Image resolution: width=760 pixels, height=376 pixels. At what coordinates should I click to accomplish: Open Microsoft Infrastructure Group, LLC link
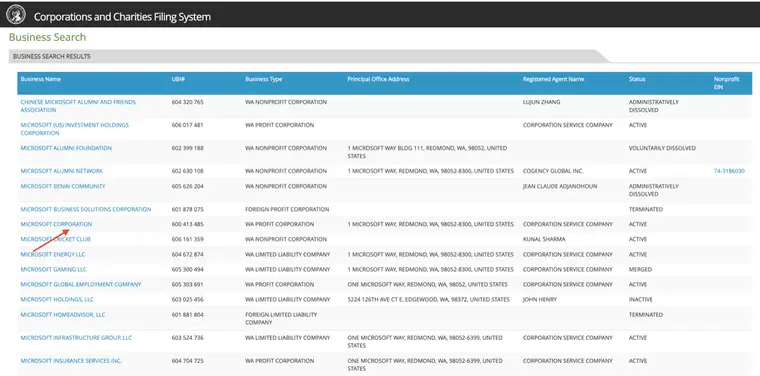76,338
